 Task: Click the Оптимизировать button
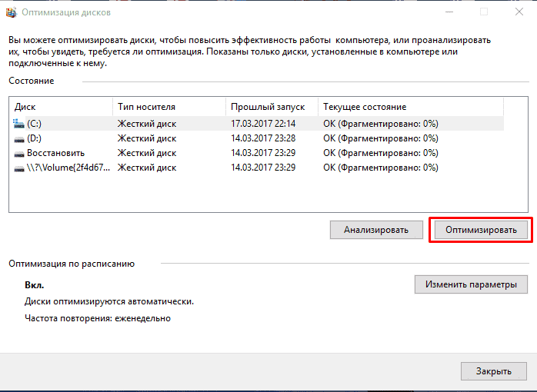pyautogui.click(x=481, y=230)
